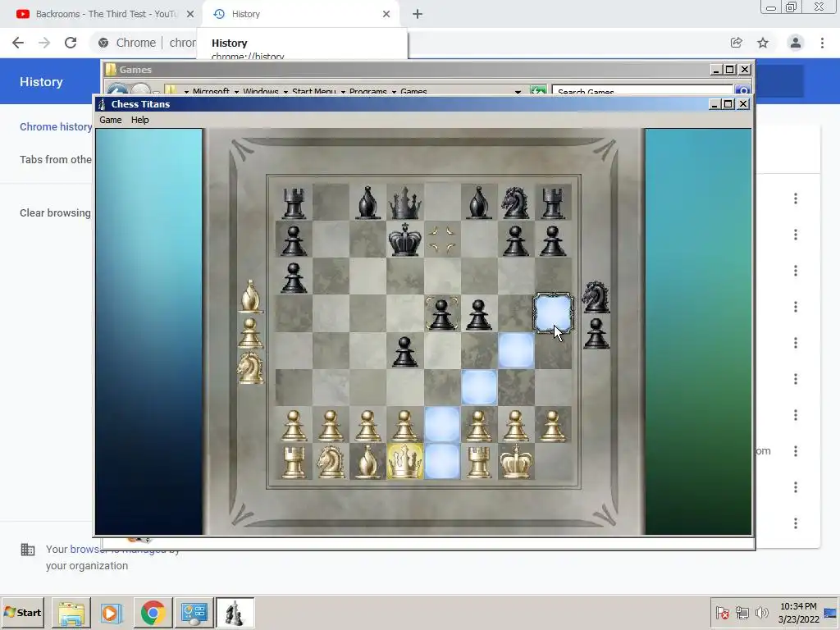Launch Windows Media Player from taskbar

click(112, 613)
